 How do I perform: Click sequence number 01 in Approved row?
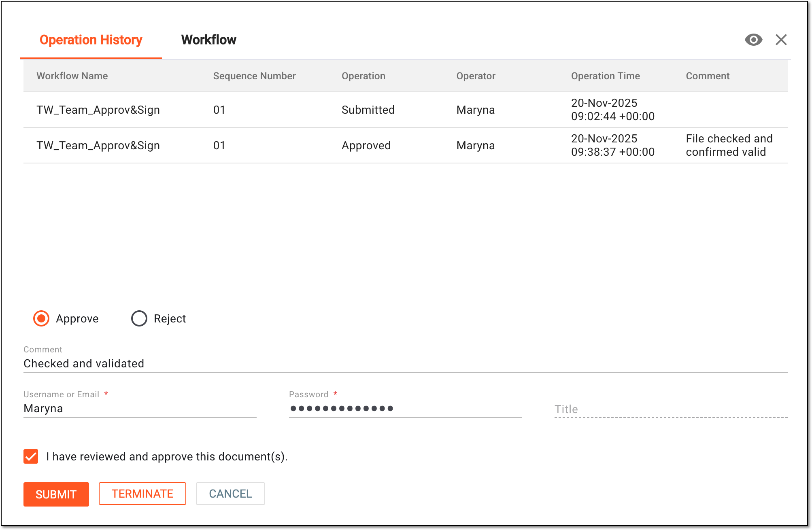[219, 145]
